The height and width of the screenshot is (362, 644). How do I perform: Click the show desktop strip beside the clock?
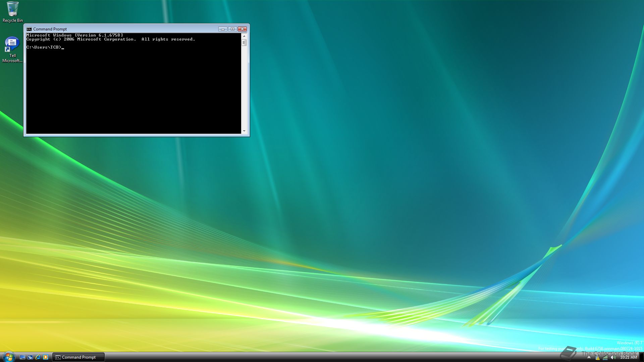click(x=641, y=357)
